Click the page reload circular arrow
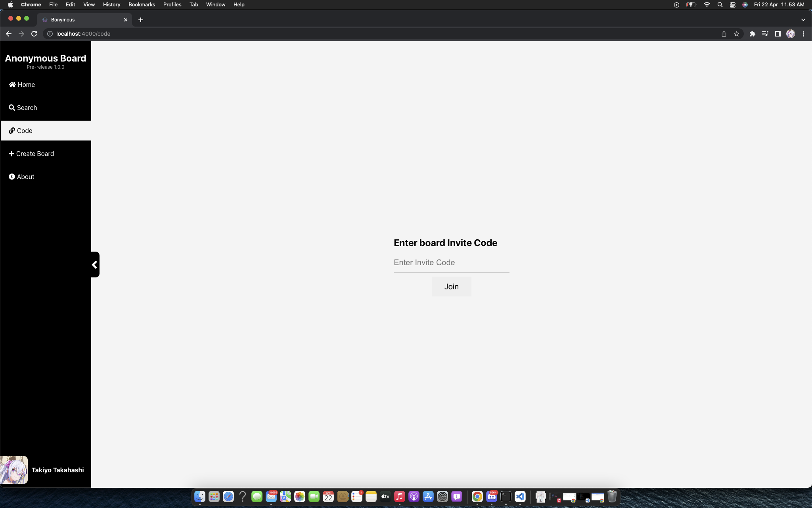Screen dimensions: 812x508 (x=34, y=33)
